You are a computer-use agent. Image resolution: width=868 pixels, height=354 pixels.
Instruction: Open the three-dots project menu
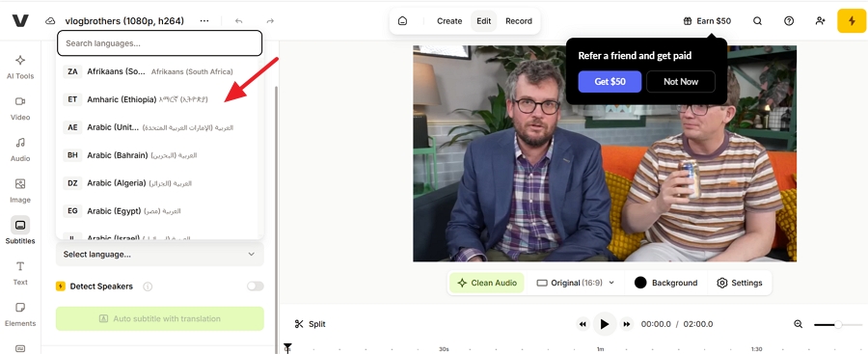[204, 21]
